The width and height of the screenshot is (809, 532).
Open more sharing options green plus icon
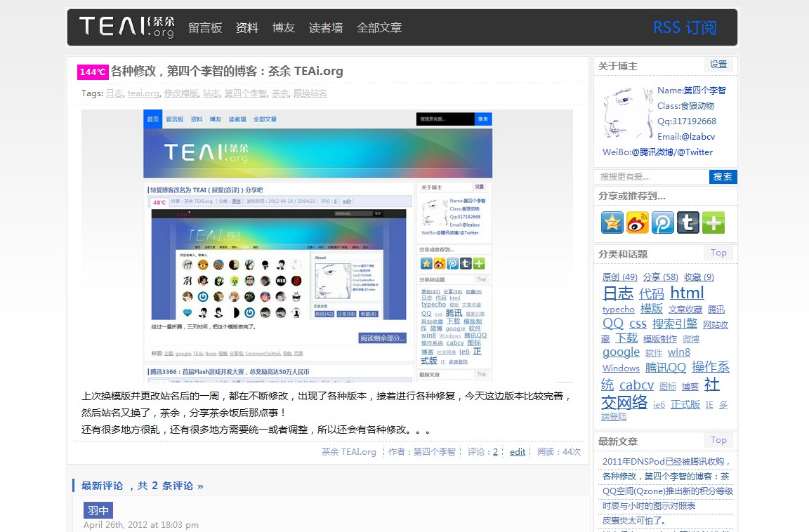(713, 222)
